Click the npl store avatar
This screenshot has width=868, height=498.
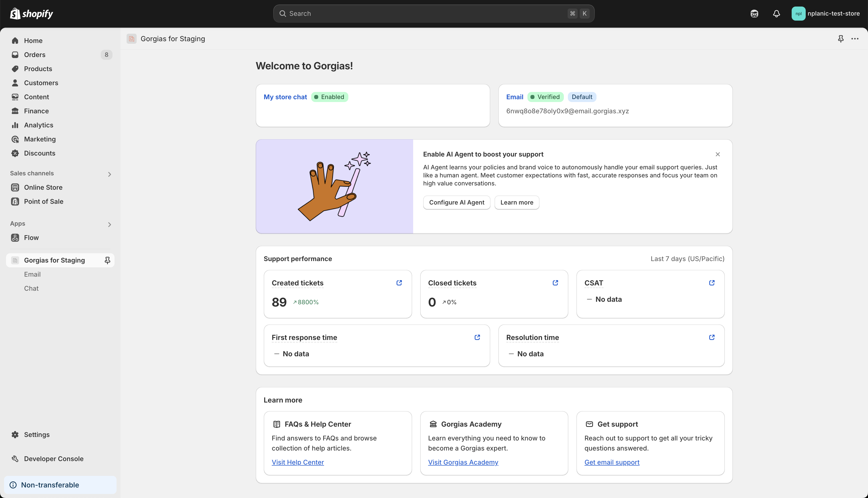click(798, 14)
